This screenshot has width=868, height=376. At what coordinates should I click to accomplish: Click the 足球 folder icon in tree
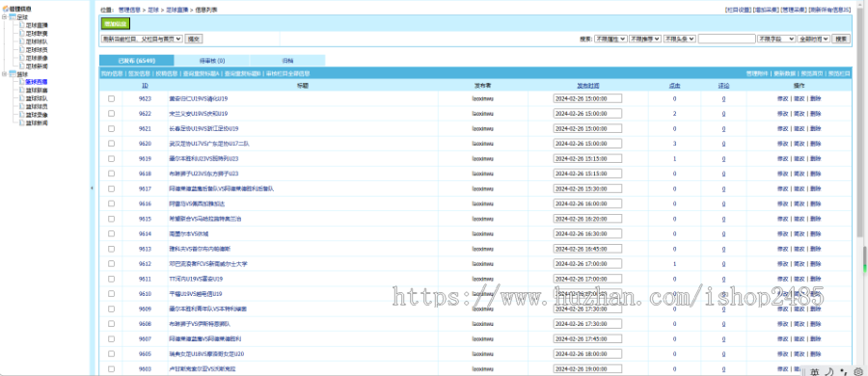coord(13,17)
